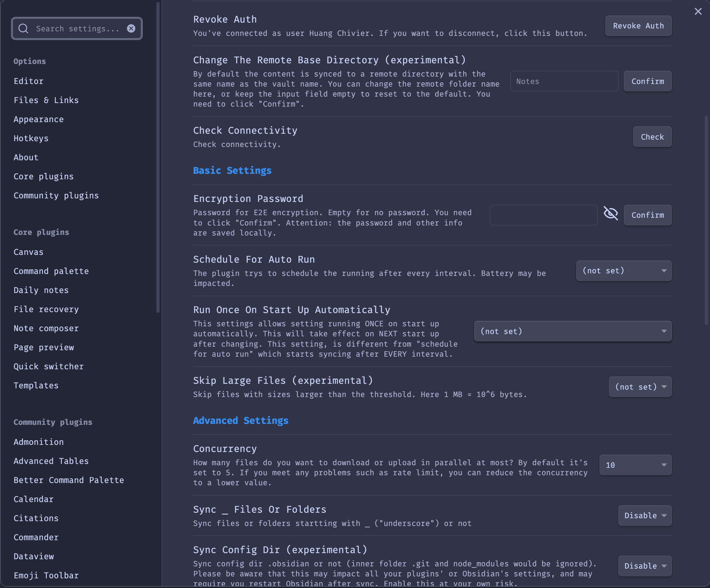
Task: Expand the Run Once On Start Up dropdown
Action: click(x=573, y=331)
